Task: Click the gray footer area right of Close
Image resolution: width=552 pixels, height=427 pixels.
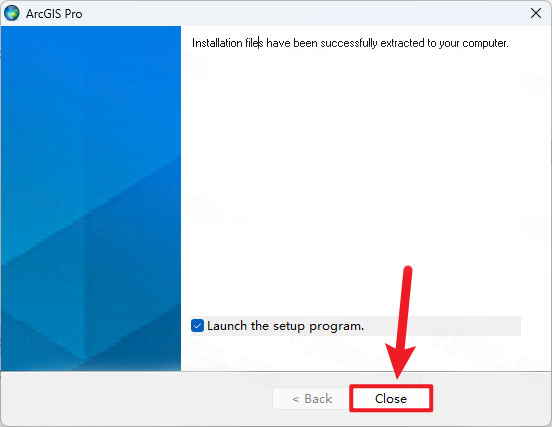Action: [x=491, y=398]
